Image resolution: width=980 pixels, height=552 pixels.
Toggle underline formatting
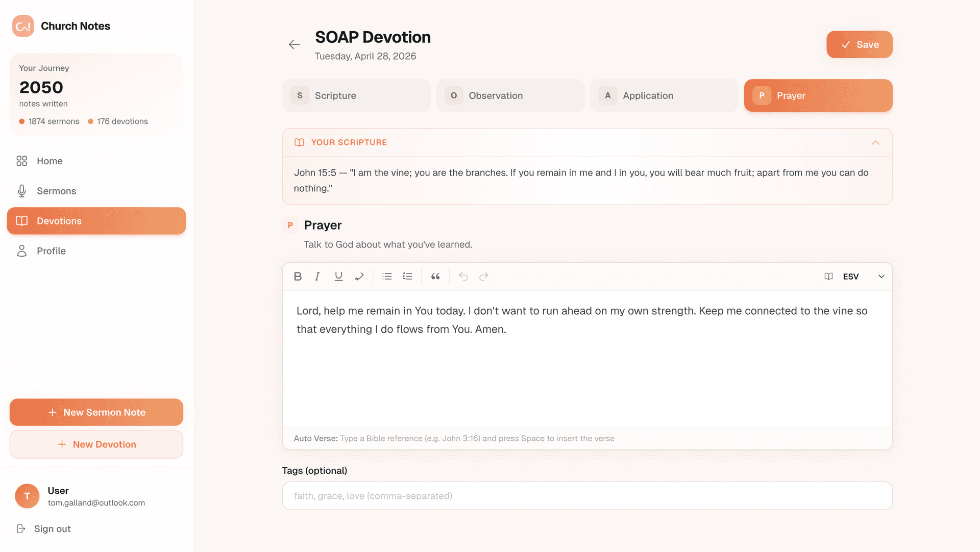[x=338, y=276]
